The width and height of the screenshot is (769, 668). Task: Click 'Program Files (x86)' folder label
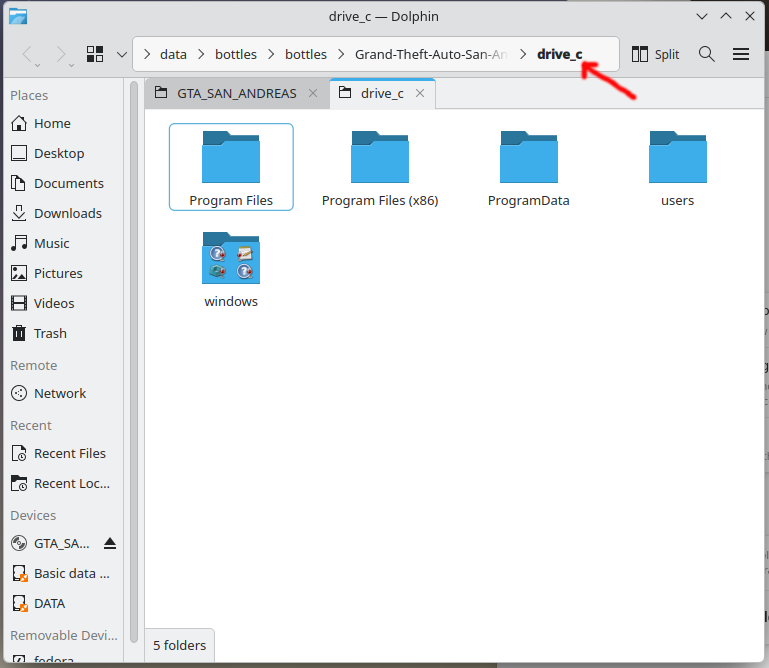tap(380, 201)
